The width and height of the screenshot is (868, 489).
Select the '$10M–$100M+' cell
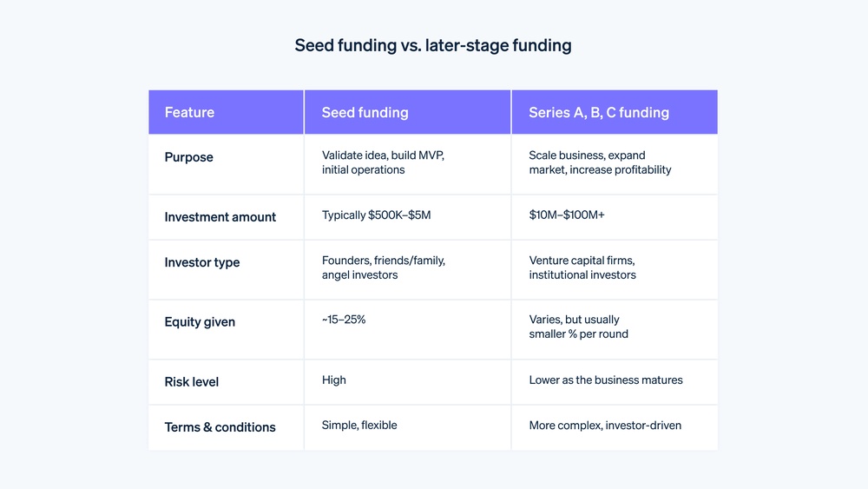[567, 215]
